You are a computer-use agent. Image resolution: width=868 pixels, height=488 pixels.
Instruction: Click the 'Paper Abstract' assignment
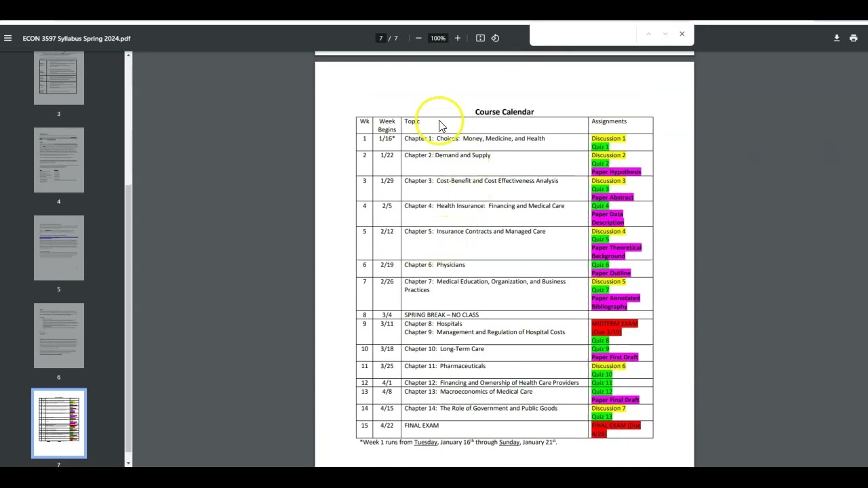[x=612, y=197]
